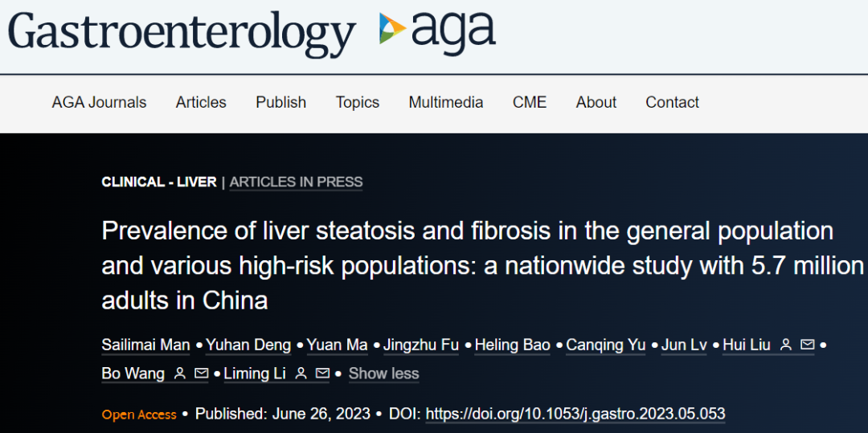Open the article DOI link

point(575,415)
